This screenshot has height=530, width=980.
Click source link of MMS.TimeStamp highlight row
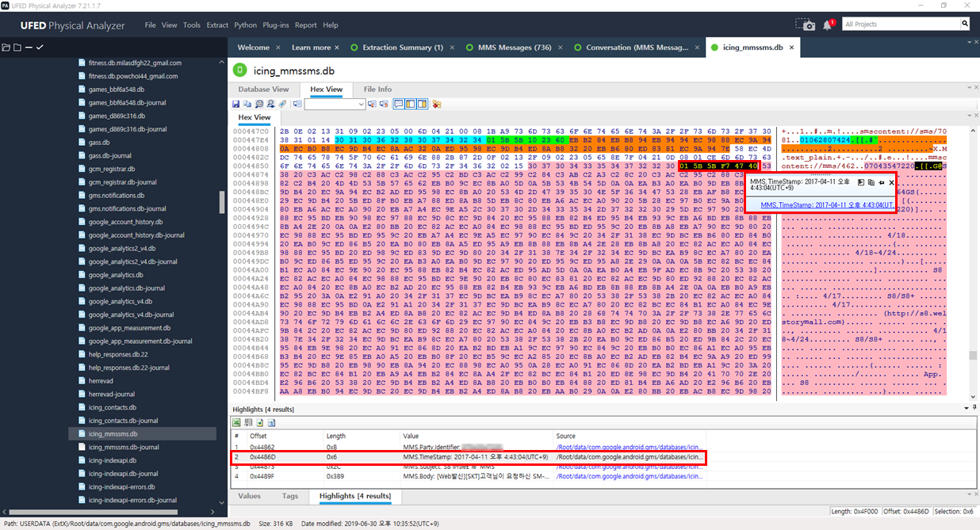pyautogui.click(x=629, y=457)
